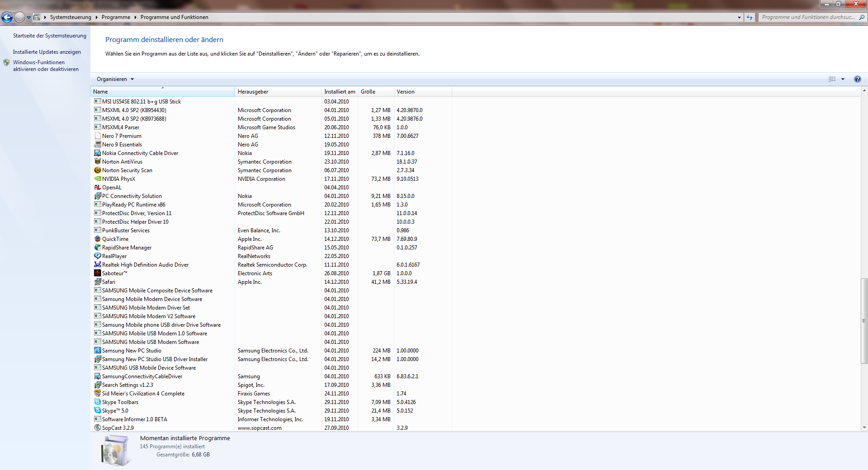Image resolution: width=868 pixels, height=470 pixels.
Task: Sort by the Version column header
Action: [423, 92]
